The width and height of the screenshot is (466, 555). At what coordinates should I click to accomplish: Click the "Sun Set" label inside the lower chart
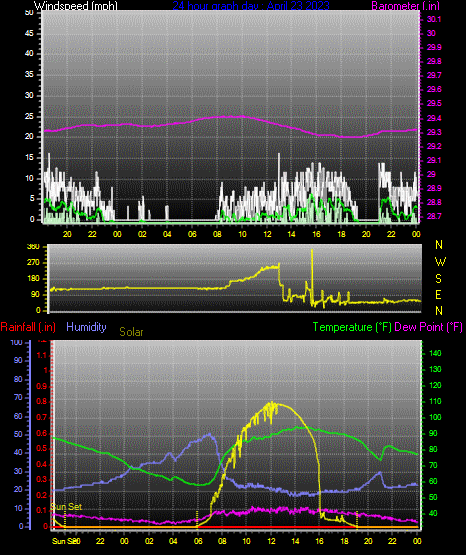[x=67, y=507]
